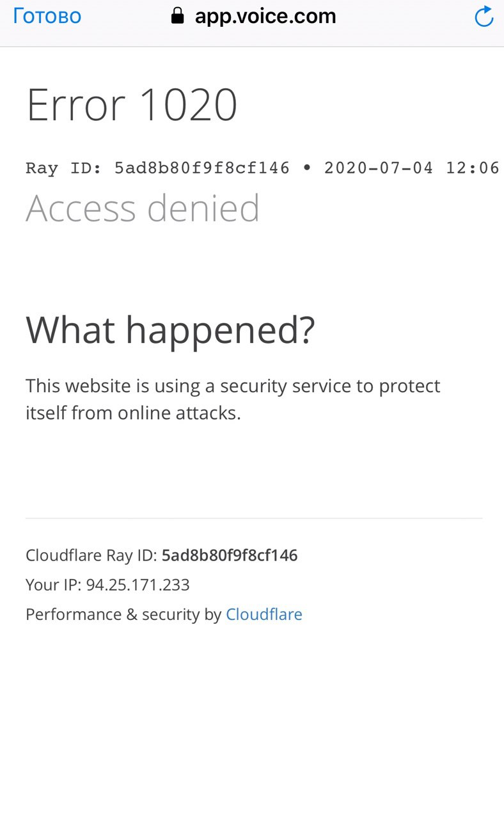This screenshot has width=504, height=819.
Task: Tap the reload page icon
Action: (x=484, y=17)
